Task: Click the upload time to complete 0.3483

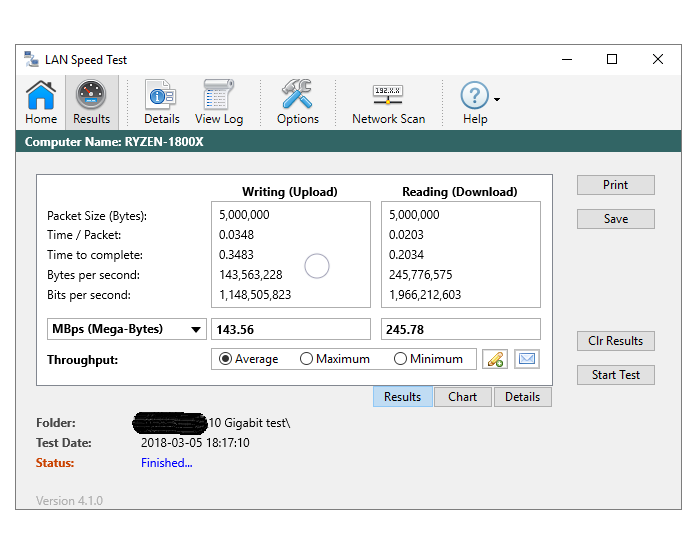Action: tap(236, 255)
